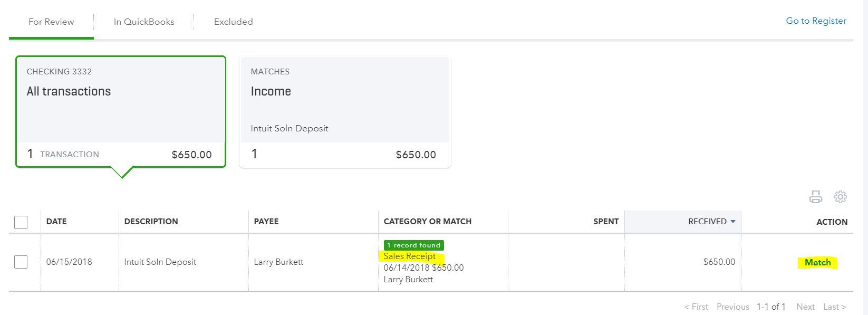868x315 pixels.
Task: Open the Go to Register link
Action: [x=816, y=21]
